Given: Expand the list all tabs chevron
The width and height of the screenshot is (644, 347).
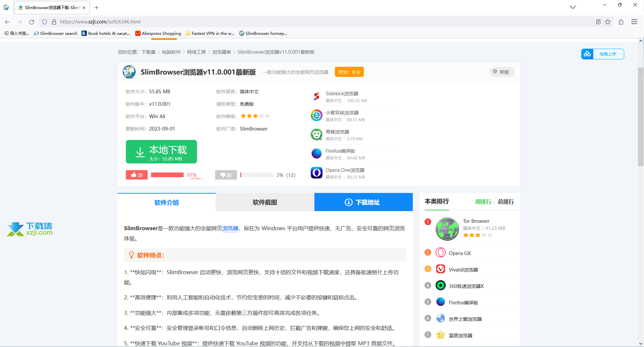Looking at the screenshot, I should point(573,7).
